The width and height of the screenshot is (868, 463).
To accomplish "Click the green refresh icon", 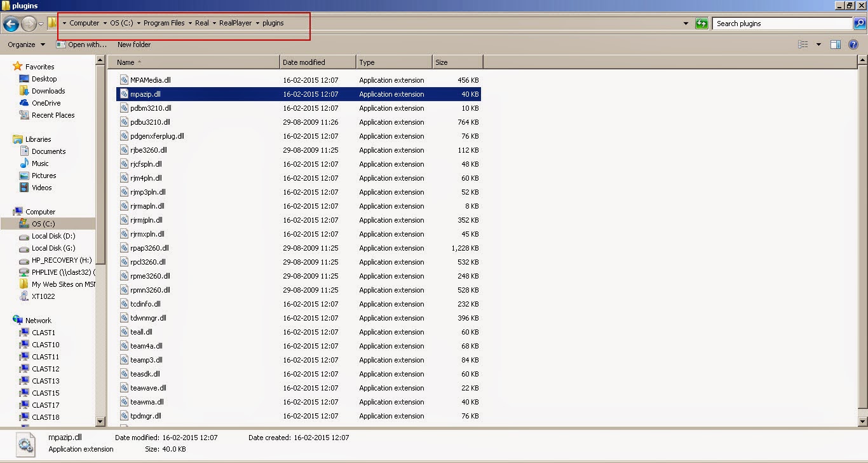I will [702, 24].
